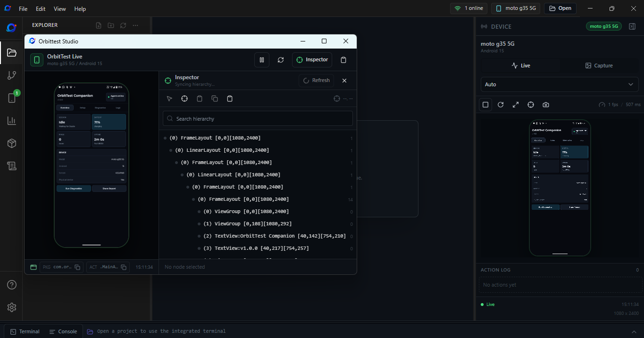Screen dimensions: 644x338
Task: Click the fullscreen expand icon in Device toolbar
Action: coord(516,105)
